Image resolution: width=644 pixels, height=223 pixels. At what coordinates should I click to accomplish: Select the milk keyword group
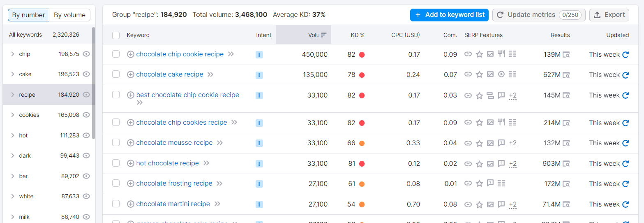click(47, 216)
